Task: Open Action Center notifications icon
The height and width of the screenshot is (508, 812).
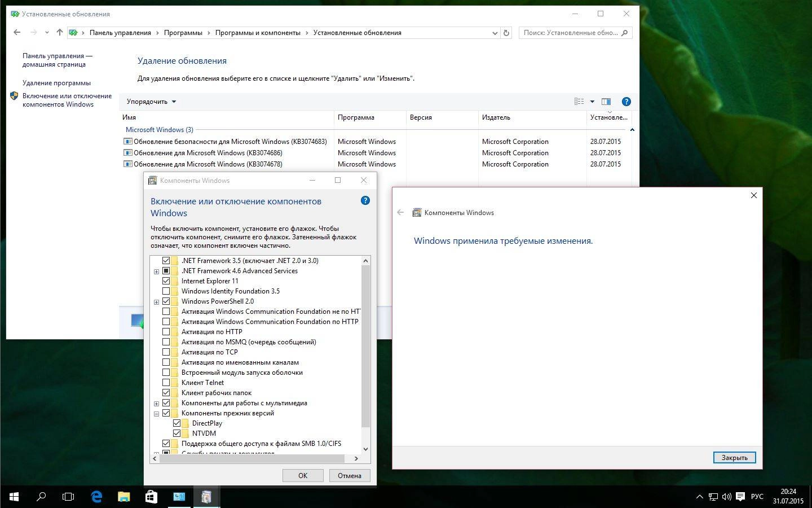Action: 740,497
